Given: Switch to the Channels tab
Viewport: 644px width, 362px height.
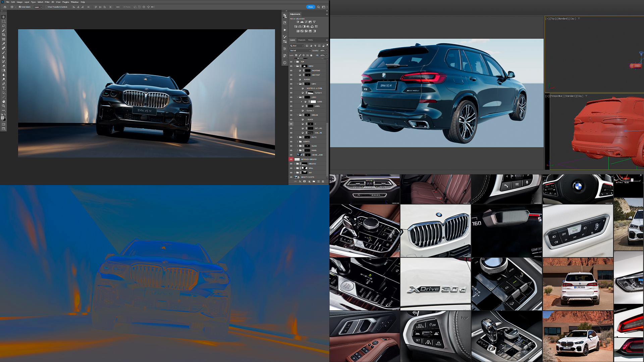Looking at the screenshot, I should pos(302,40).
